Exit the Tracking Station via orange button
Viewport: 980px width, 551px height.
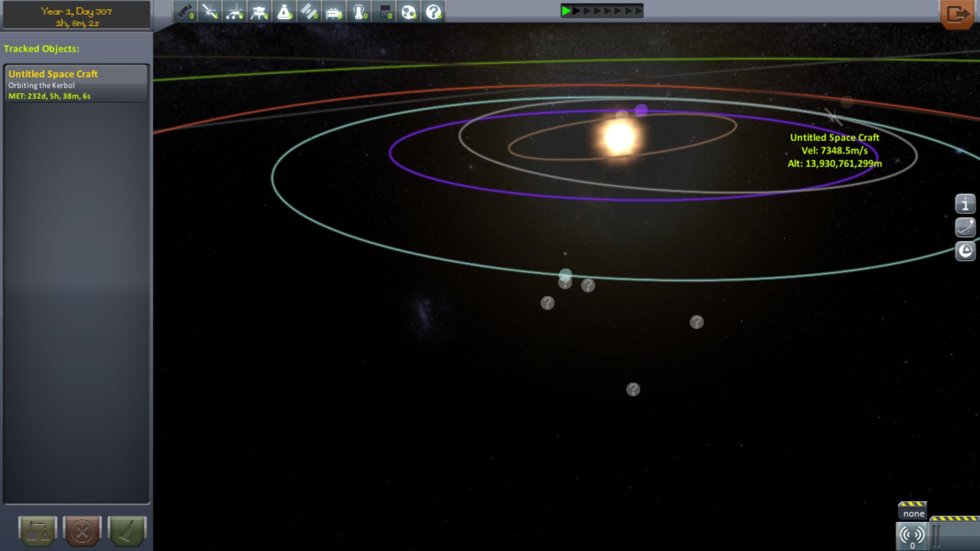point(957,14)
